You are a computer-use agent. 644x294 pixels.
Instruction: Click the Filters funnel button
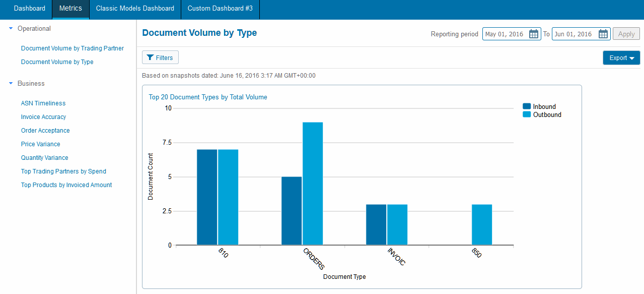[160, 58]
